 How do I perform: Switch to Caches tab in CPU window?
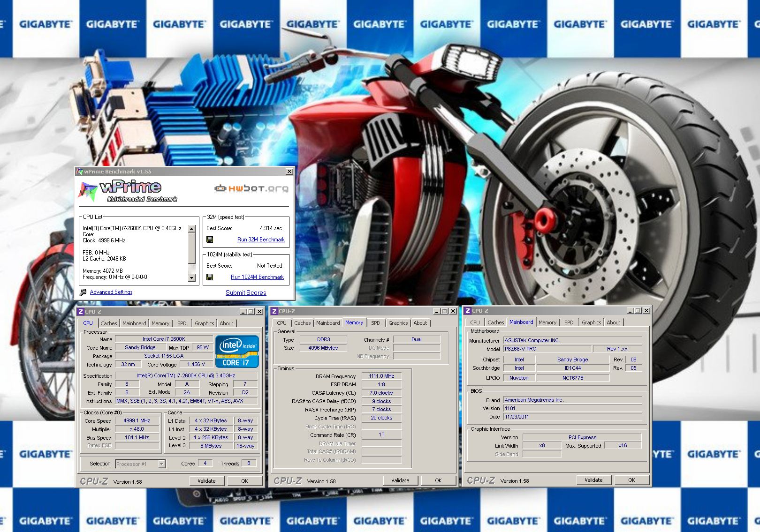coord(109,323)
